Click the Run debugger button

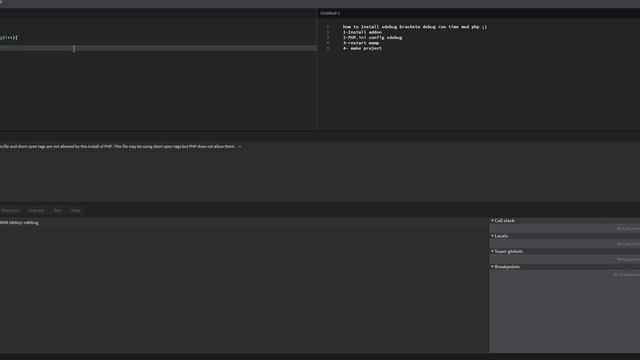(58, 211)
